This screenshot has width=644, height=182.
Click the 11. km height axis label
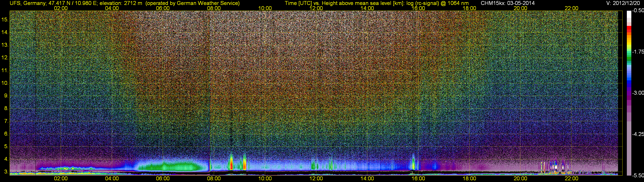[5, 70]
